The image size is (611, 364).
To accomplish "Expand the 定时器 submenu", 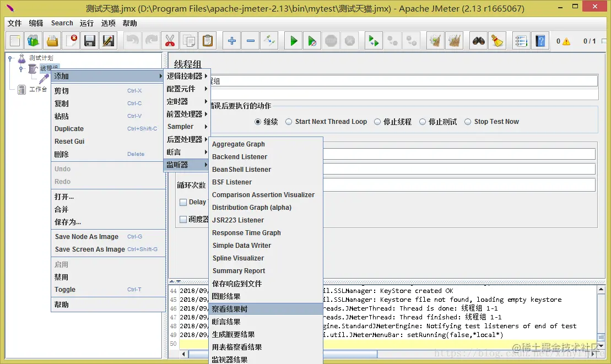I will pyautogui.click(x=187, y=102).
